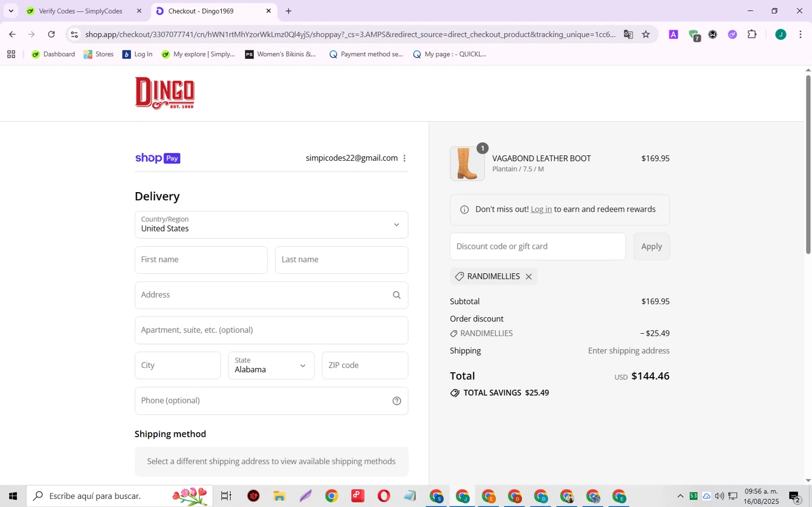Open the Chrome three-dot menu
Viewport: 812px width, 507px height.
(x=801, y=35)
